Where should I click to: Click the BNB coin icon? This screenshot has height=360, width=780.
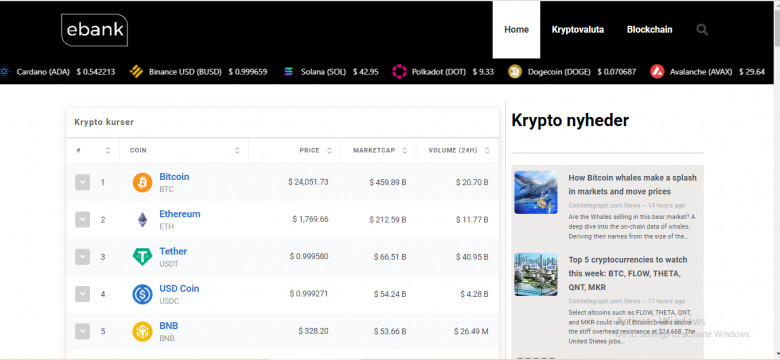[x=142, y=332]
